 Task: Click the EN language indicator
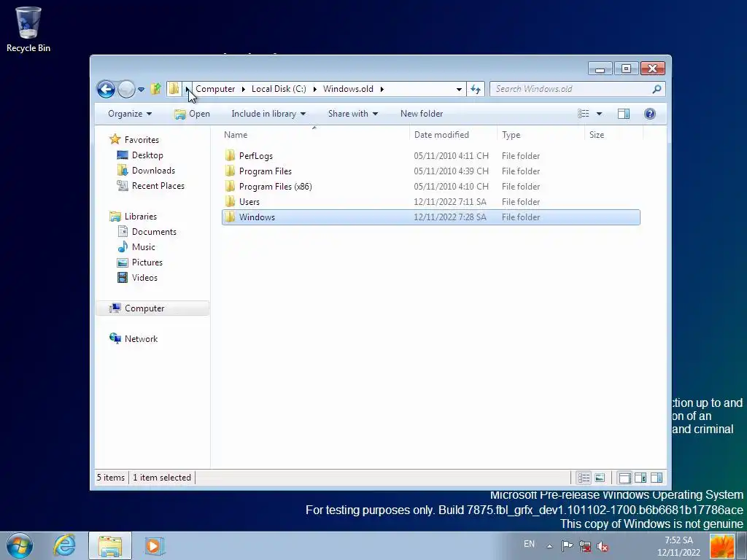click(x=530, y=544)
